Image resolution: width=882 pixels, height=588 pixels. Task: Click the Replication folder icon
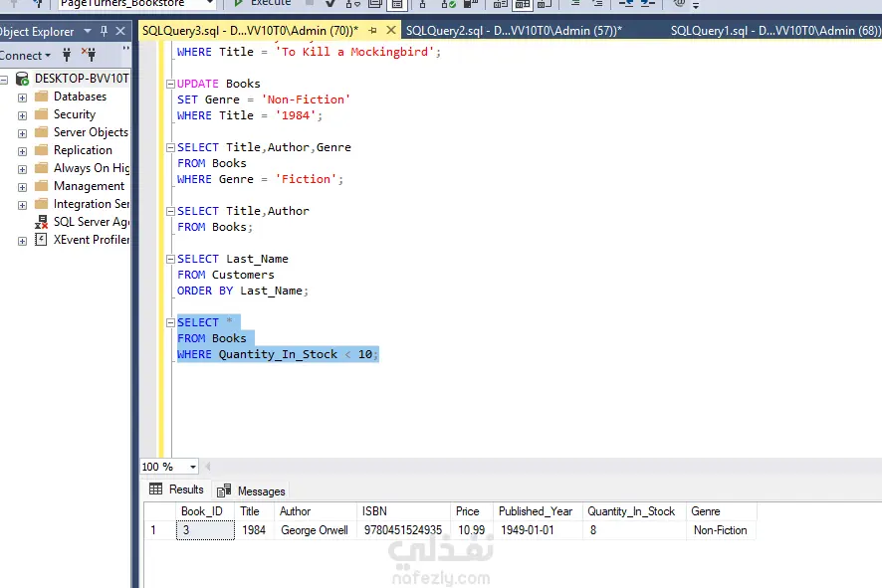tap(41, 150)
